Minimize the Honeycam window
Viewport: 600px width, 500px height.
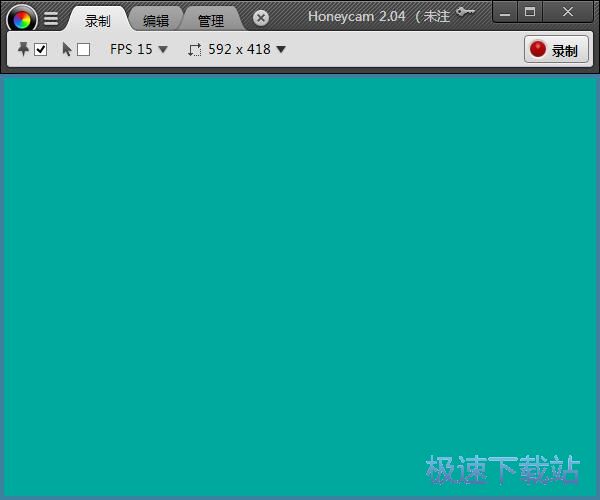click(x=505, y=13)
